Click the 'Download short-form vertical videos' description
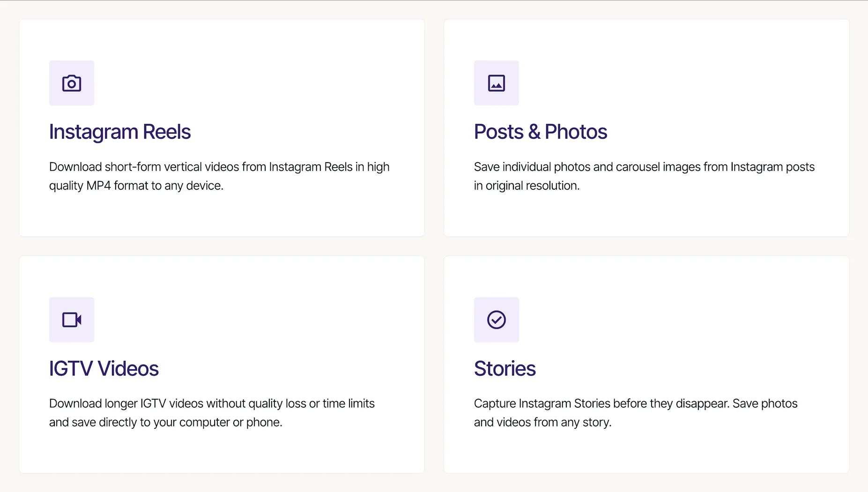The image size is (868, 492). [219, 176]
